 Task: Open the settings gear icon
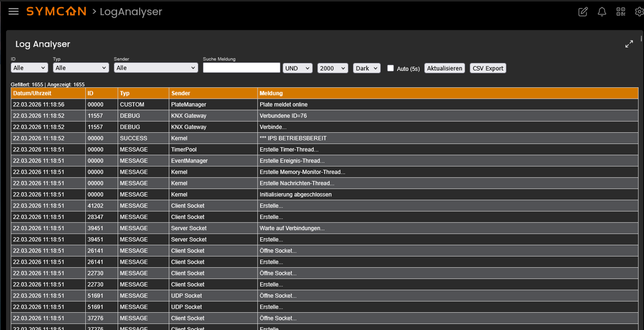pos(639,12)
